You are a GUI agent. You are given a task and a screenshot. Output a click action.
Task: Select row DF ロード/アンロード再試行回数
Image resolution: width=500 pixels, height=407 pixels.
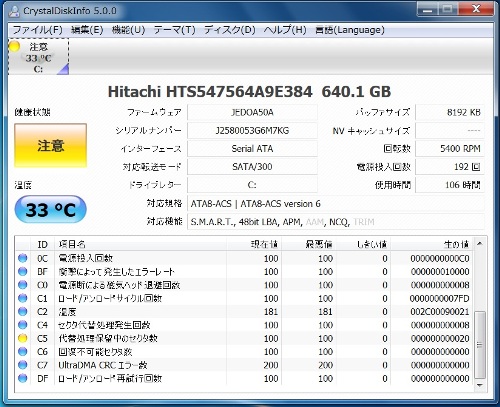[x=244, y=378]
